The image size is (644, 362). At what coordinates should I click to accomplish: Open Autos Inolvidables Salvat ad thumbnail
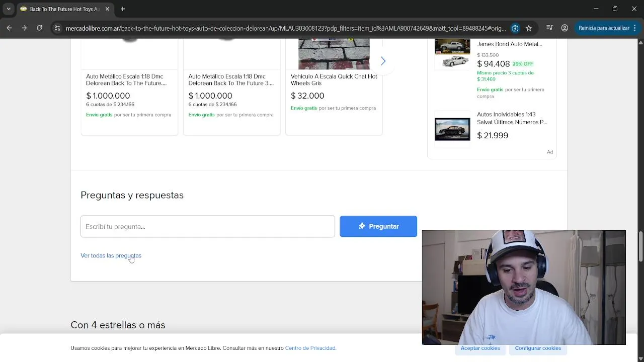[x=452, y=129]
